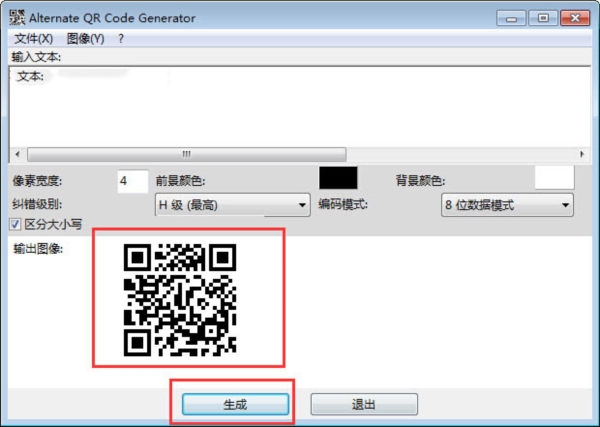
Task: Click the horizontal scrollbar thumb
Action: click(186, 154)
